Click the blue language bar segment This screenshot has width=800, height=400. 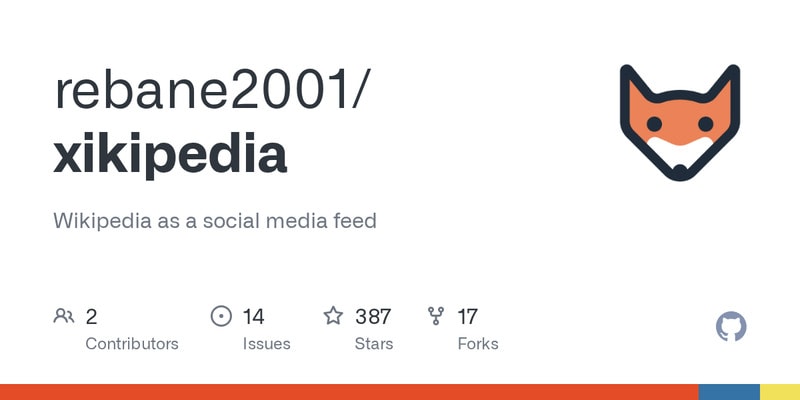(729, 392)
